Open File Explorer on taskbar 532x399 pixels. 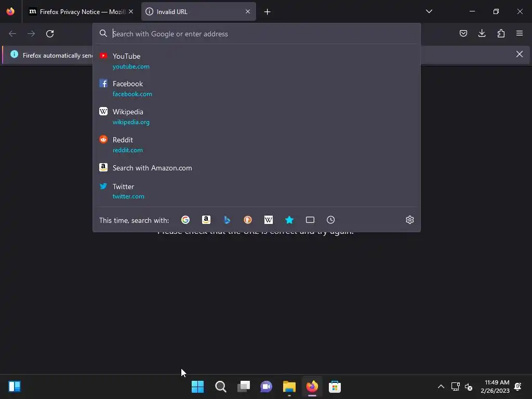point(289,387)
